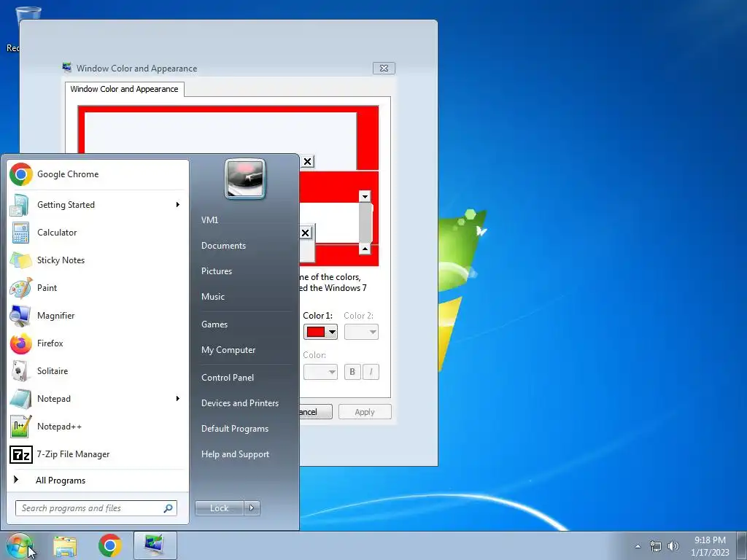The image size is (747, 560).
Task: Launch Notepad++ from Start menu
Action: pyautogui.click(x=98, y=426)
